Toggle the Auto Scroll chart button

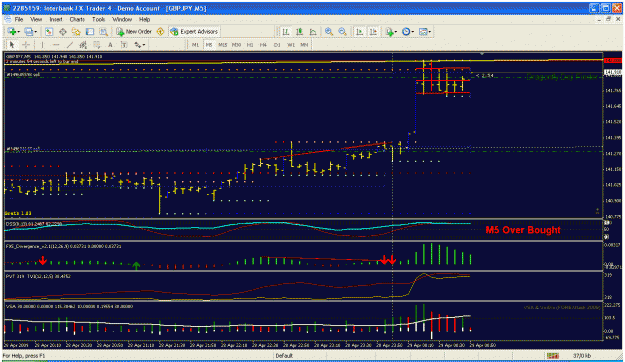[360, 31]
